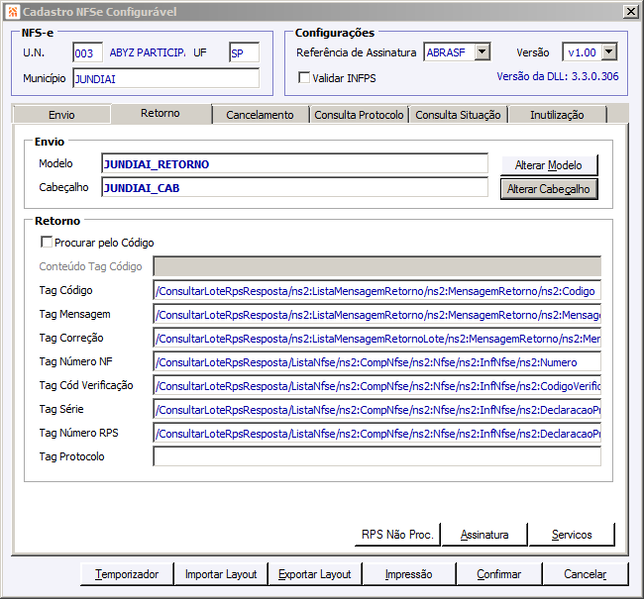The image size is (644, 599).
Task: Confirm changes with the Confirmar button
Action: click(499, 574)
